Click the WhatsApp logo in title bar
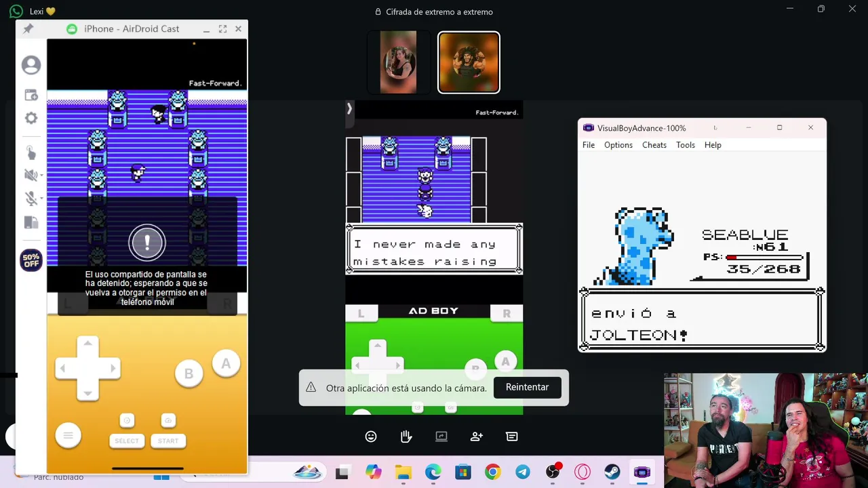The width and height of the screenshot is (868, 488). pos(16,11)
